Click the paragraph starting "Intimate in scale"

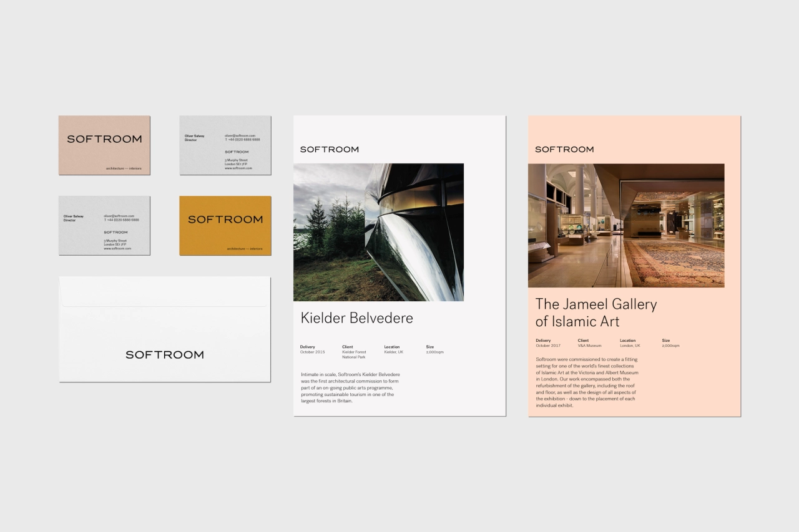coord(350,388)
